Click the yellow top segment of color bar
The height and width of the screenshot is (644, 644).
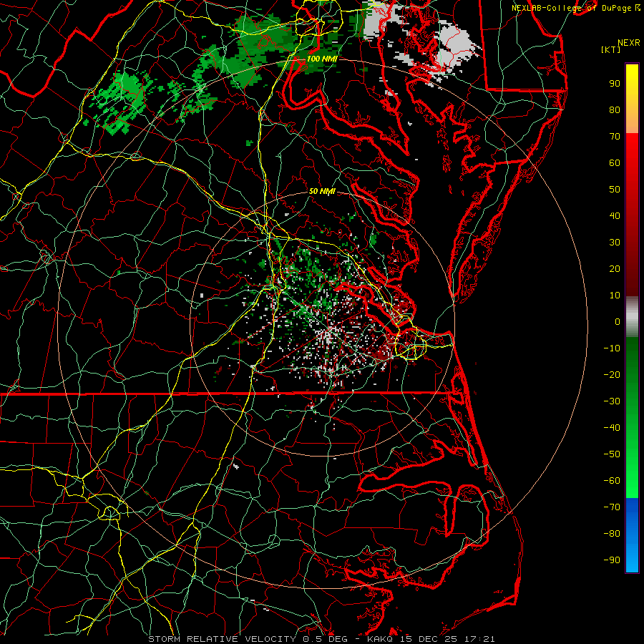pyautogui.click(x=632, y=99)
